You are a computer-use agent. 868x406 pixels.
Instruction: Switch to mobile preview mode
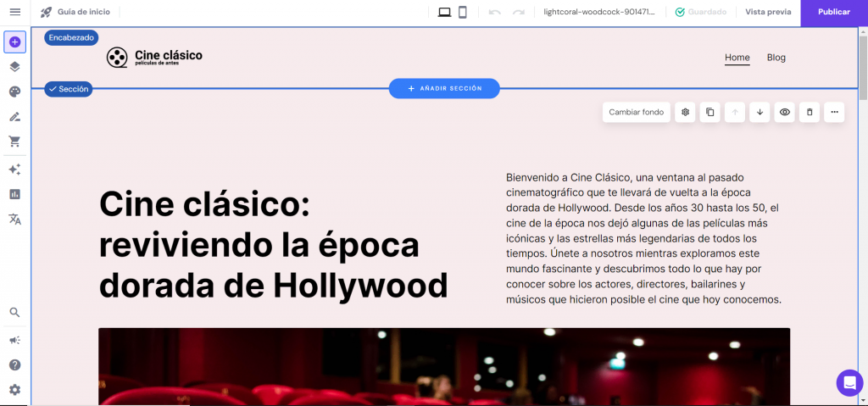point(463,12)
